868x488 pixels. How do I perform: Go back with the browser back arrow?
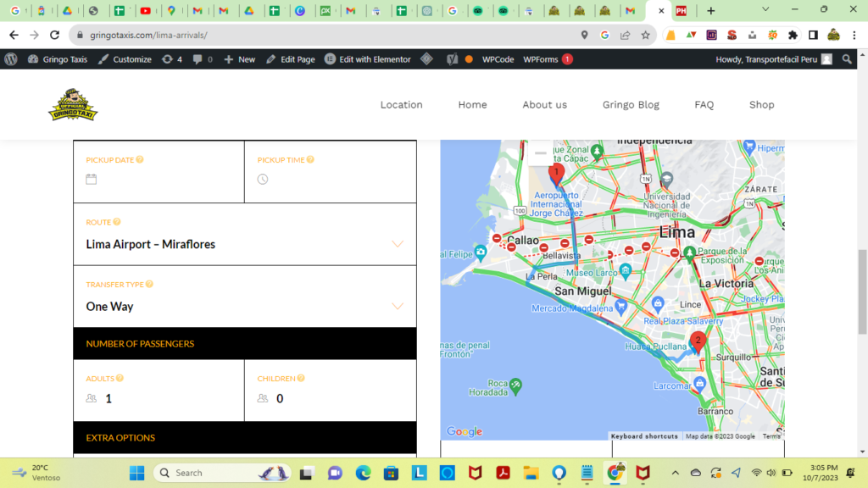click(x=14, y=35)
